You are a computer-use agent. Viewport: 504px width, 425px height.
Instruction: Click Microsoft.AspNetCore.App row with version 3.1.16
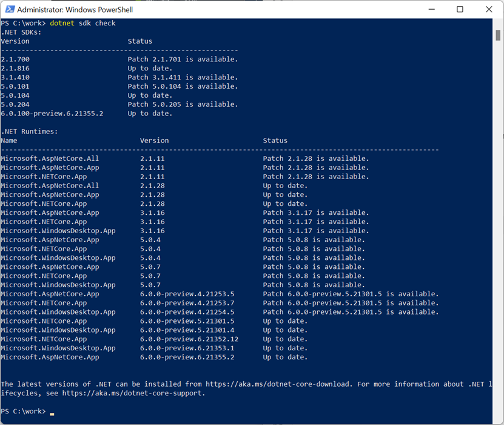coord(185,212)
